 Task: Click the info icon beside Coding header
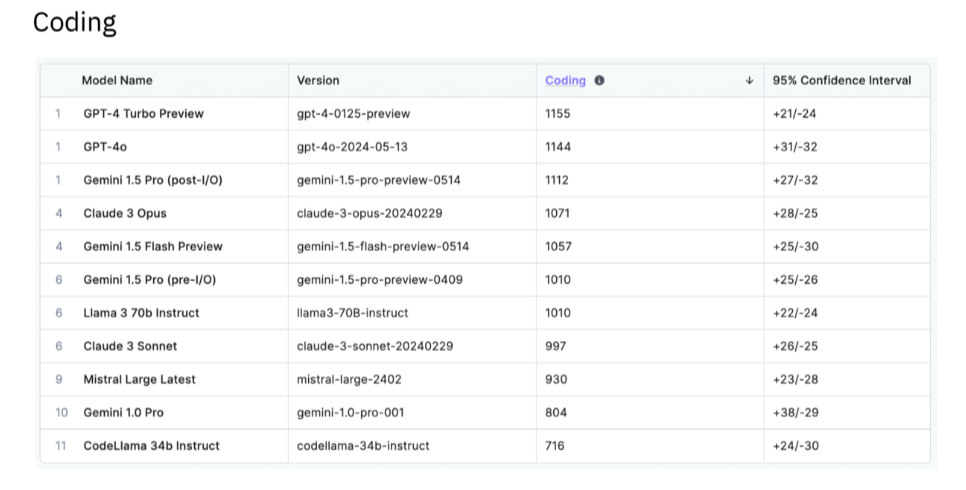pos(599,81)
